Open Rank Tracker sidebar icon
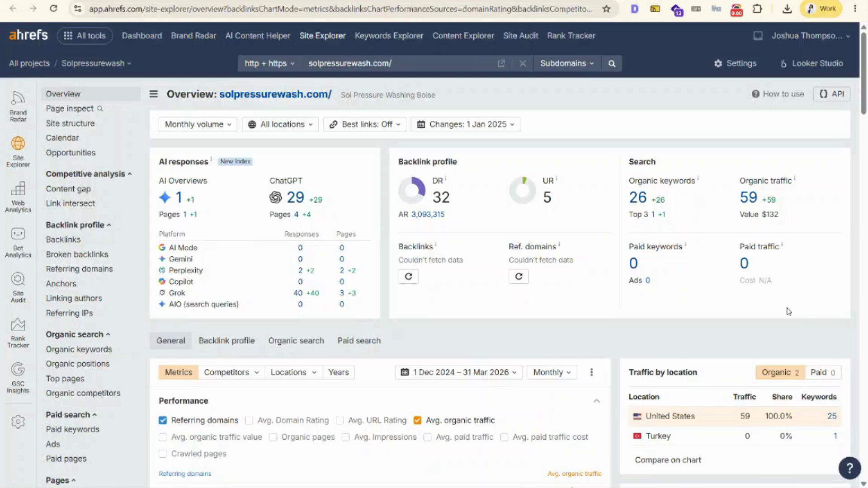The image size is (868, 488). [x=18, y=332]
